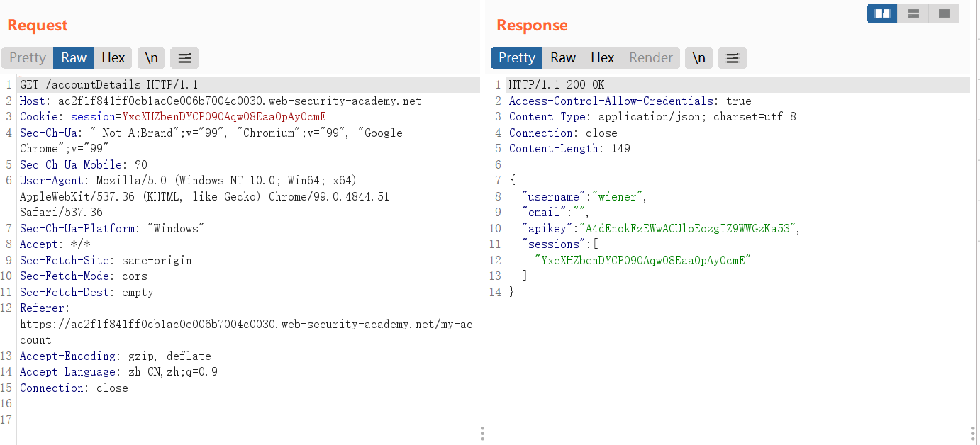Click the Sec-Ch-Ua-Mobile header line

point(84,165)
